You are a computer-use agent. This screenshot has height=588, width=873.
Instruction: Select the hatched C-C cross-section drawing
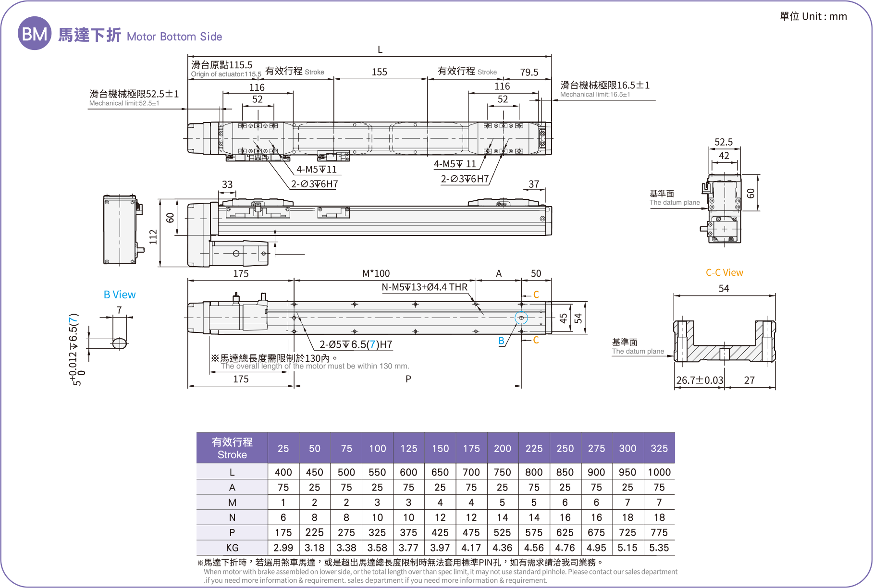point(724,342)
